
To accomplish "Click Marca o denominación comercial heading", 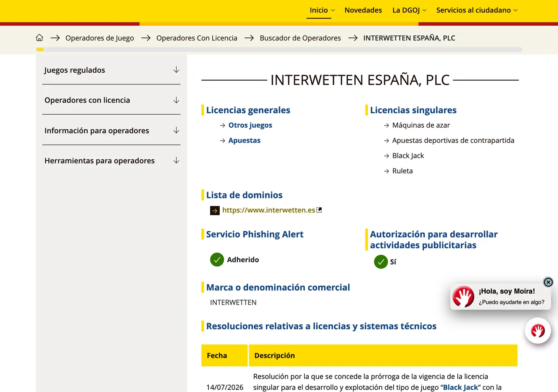I will click(x=278, y=287).
